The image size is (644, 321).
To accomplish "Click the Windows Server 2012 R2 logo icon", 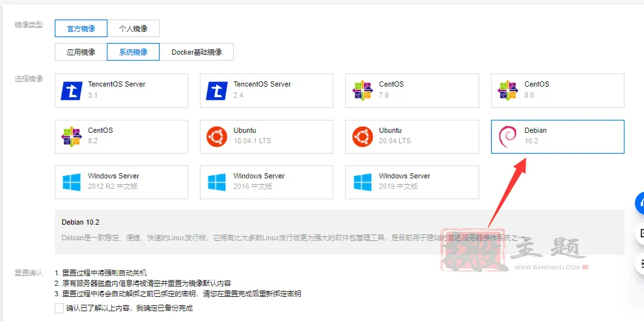I will coord(72,182).
